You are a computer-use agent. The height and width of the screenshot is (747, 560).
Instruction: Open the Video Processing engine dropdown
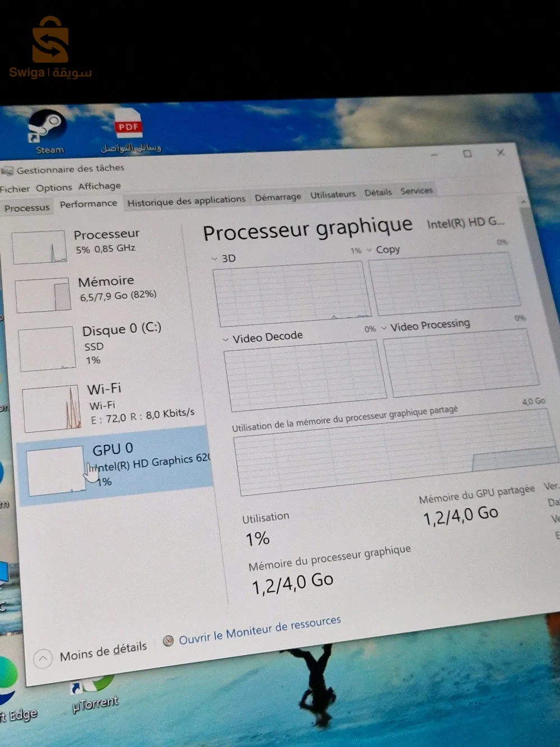click(384, 328)
